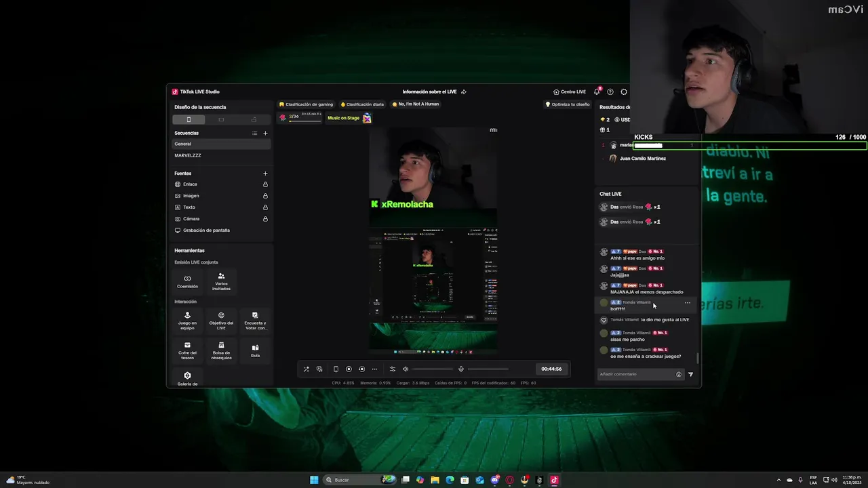Screen dimensions: 868x488
Task: Select the Enlace source row
Action: (222, 184)
